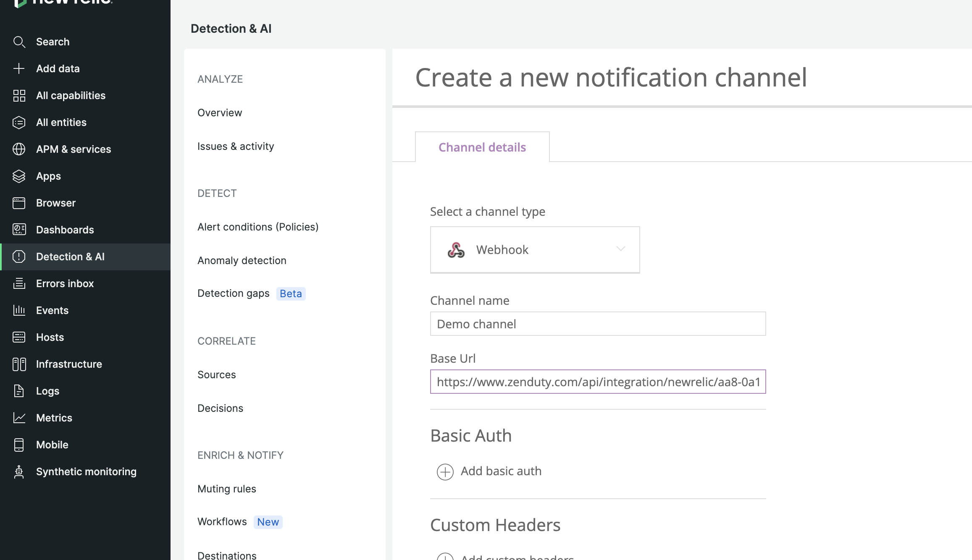Click the Metrics chart icon

pos(19,418)
